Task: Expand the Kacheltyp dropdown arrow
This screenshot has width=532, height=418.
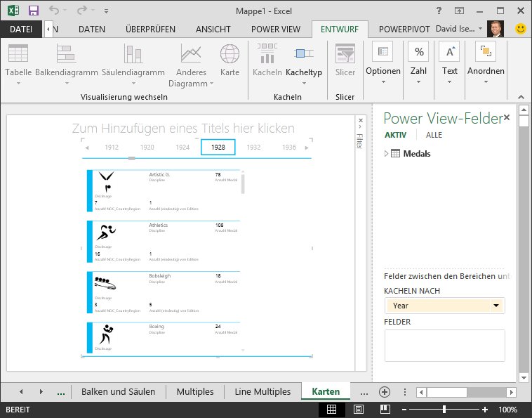Action: coord(305,83)
